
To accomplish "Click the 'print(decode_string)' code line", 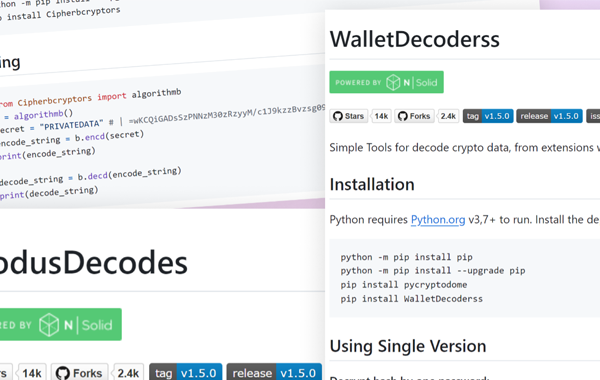I will (49, 193).
